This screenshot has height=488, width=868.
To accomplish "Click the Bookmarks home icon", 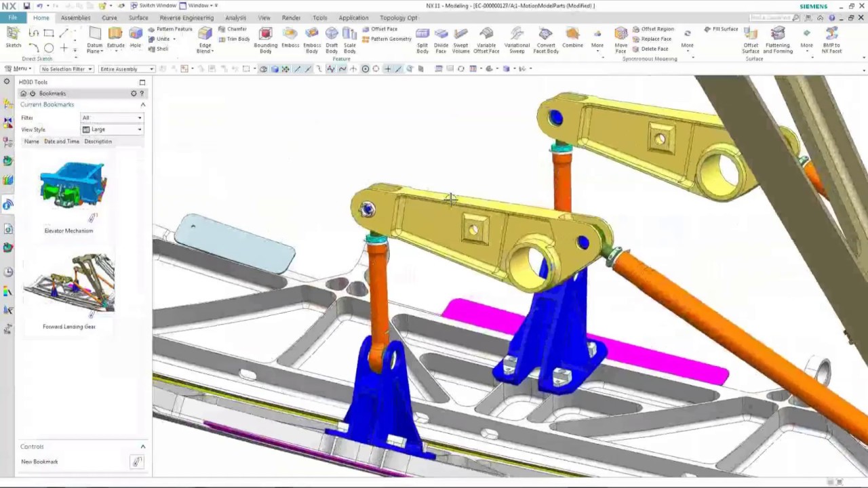I will (24, 94).
